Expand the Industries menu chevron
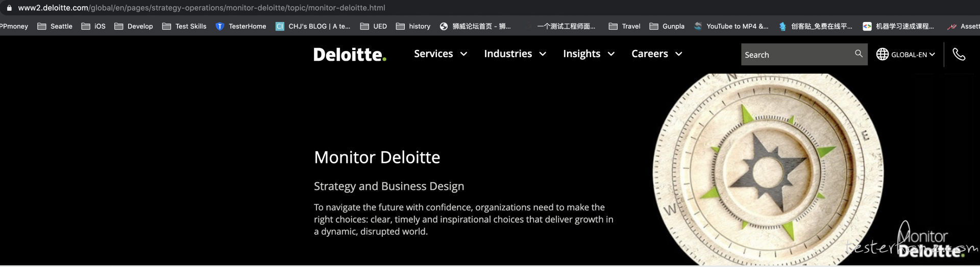Screen dimensions: 980x267 tap(543, 54)
